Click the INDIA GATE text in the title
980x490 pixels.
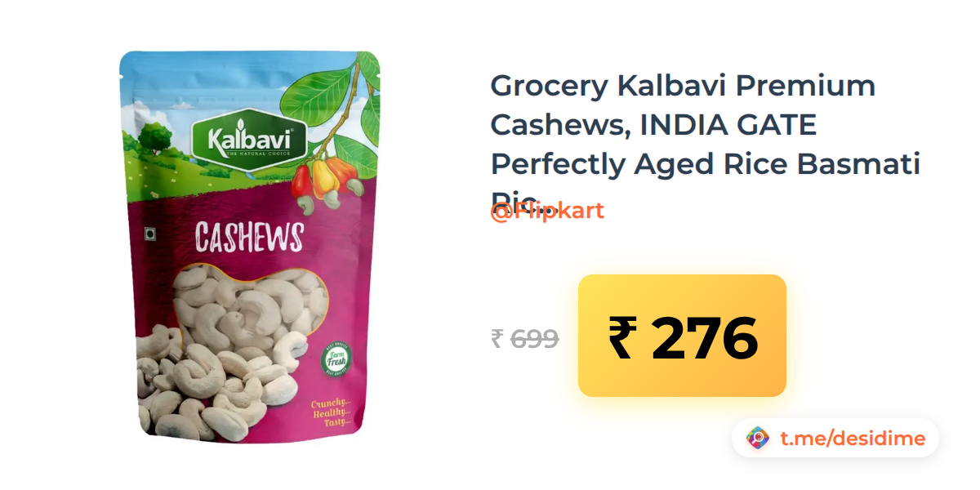tap(729, 125)
